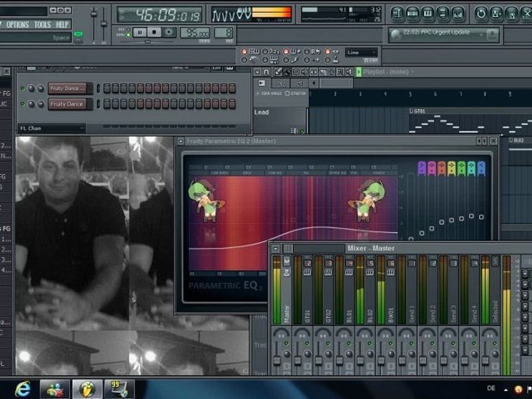Click the blue EQ band token

point(481,168)
